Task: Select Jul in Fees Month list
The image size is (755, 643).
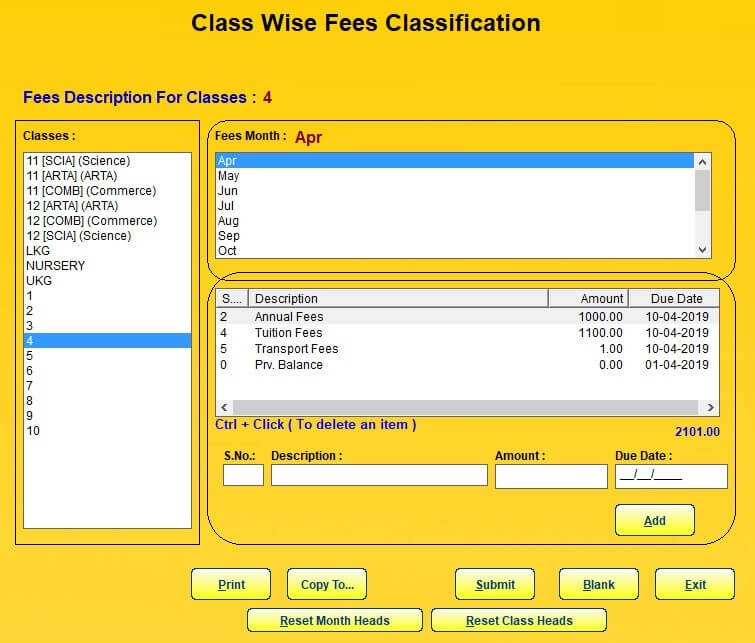Action: tap(455, 205)
